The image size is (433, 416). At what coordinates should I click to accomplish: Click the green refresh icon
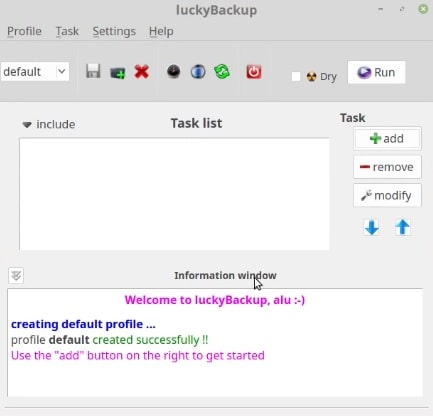click(x=222, y=71)
